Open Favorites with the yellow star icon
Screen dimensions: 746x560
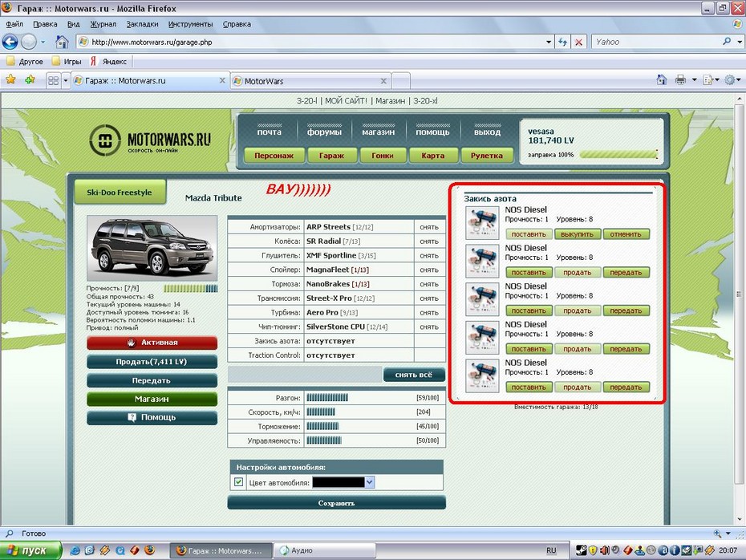click(x=10, y=80)
